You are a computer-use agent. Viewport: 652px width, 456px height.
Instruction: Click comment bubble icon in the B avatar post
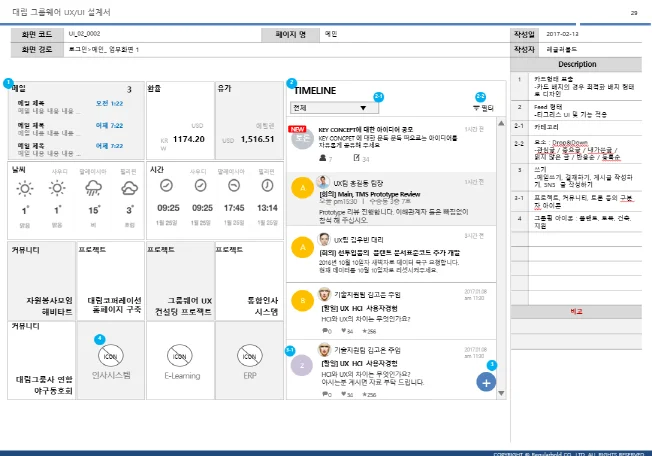tap(325, 331)
